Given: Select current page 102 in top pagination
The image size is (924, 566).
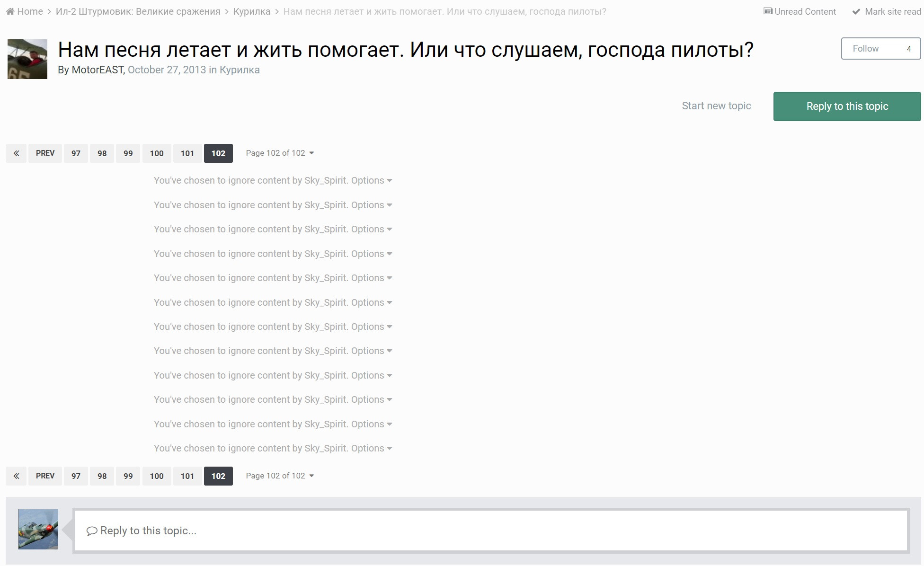Looking at the screenshot, I should click(x=218, y=153).
